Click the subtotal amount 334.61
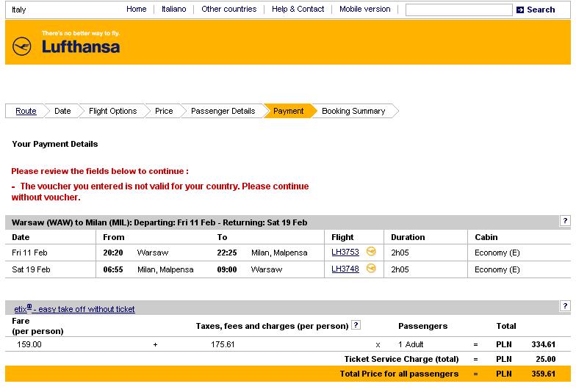 click(544, 344)
